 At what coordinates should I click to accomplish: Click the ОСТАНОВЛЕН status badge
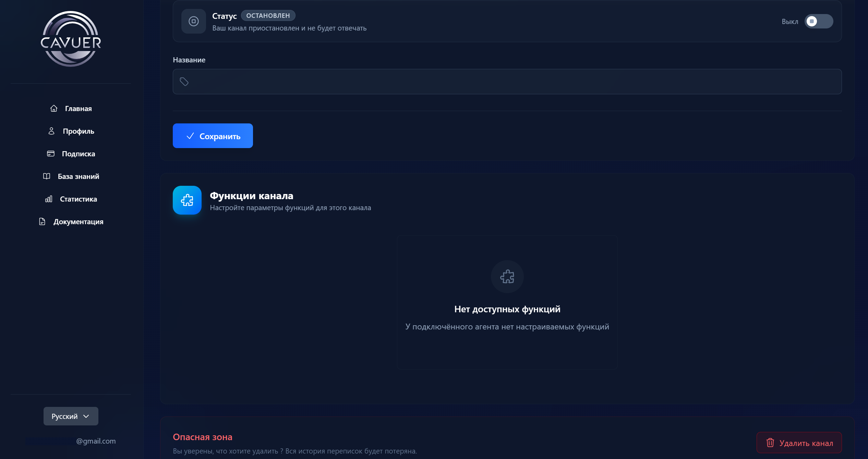[x=268, y=15]
